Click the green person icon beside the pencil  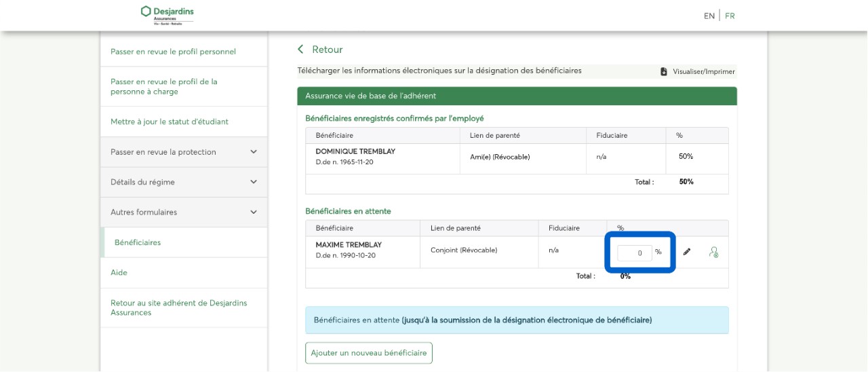[x=713, y=252]
